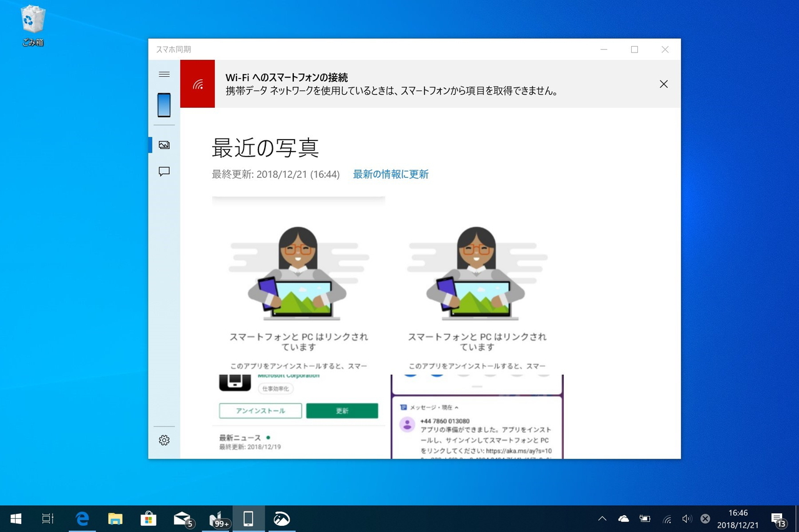Open Task View from the taskbar
Viewport: 799px width, 532px height.
pyautogui.click(x=47, y=518)
